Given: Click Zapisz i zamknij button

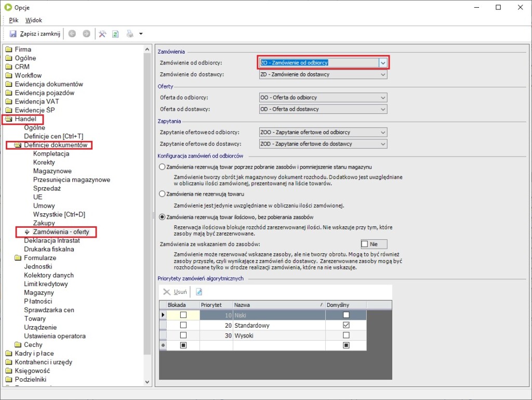Looking at the screenshot, I should pyautogui.click(x=35, y=34).
